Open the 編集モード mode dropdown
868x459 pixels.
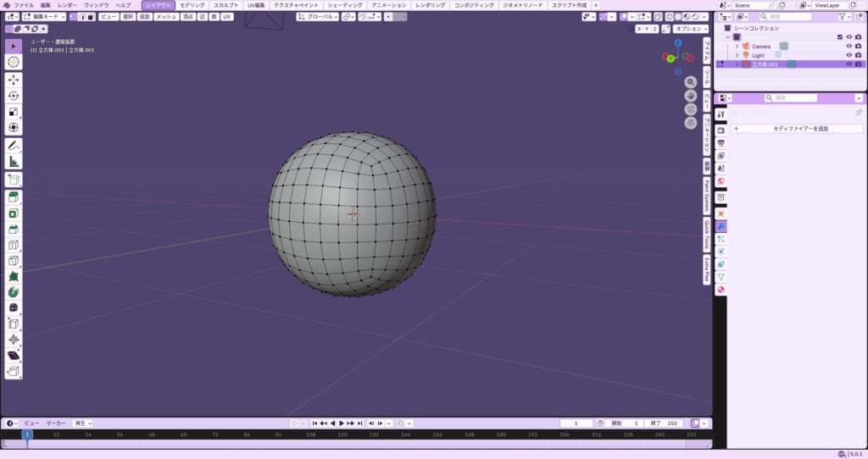click(42, 16)
